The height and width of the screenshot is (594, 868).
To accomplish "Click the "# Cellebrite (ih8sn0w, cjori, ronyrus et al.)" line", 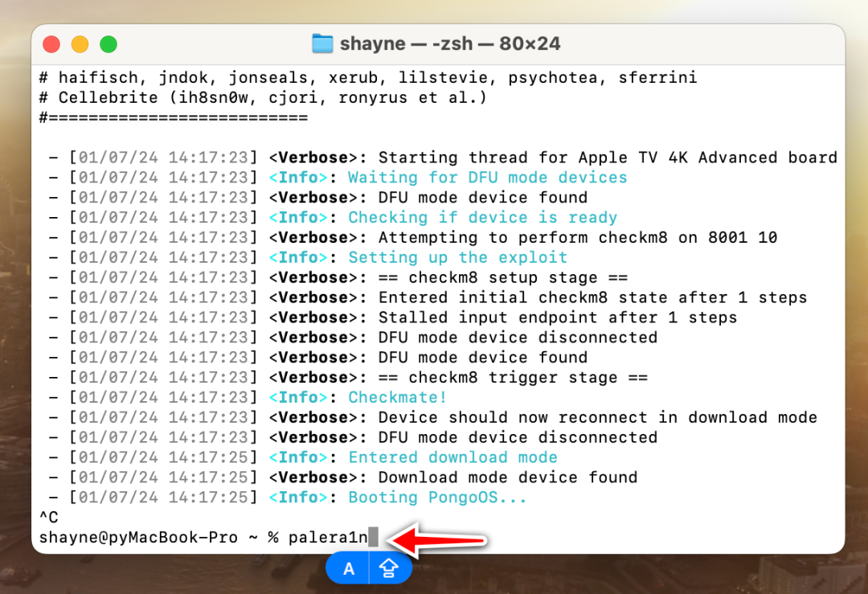I will [263, 98].
